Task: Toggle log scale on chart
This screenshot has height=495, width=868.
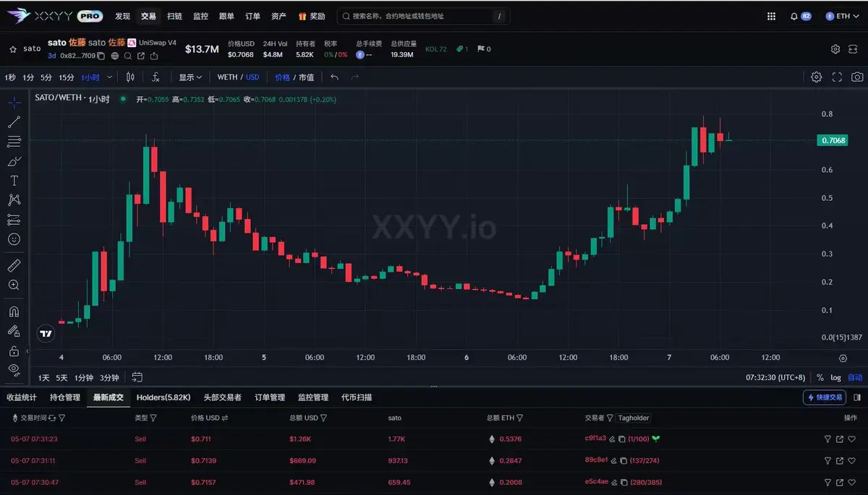Action: (x=835, y=377)
